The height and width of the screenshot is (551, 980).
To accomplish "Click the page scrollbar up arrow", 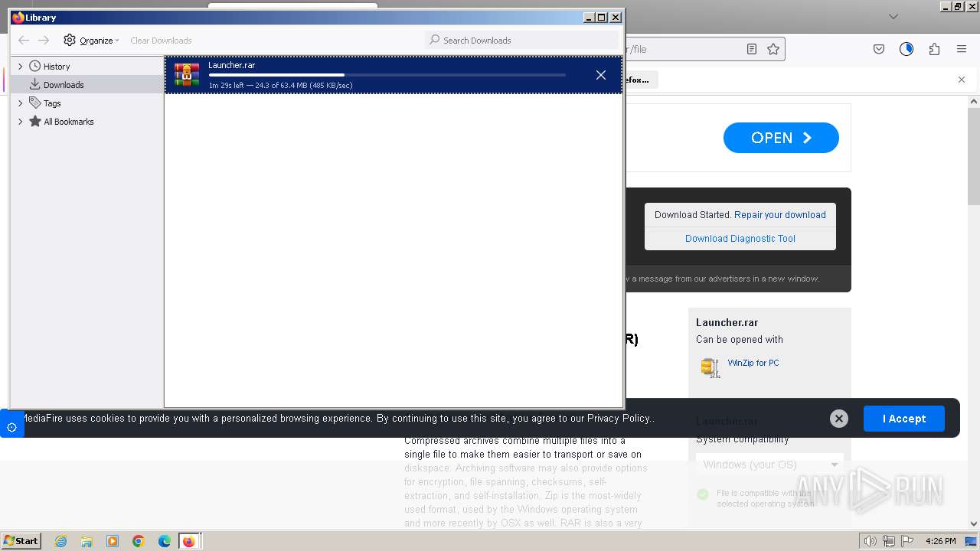I will (974, 101).
